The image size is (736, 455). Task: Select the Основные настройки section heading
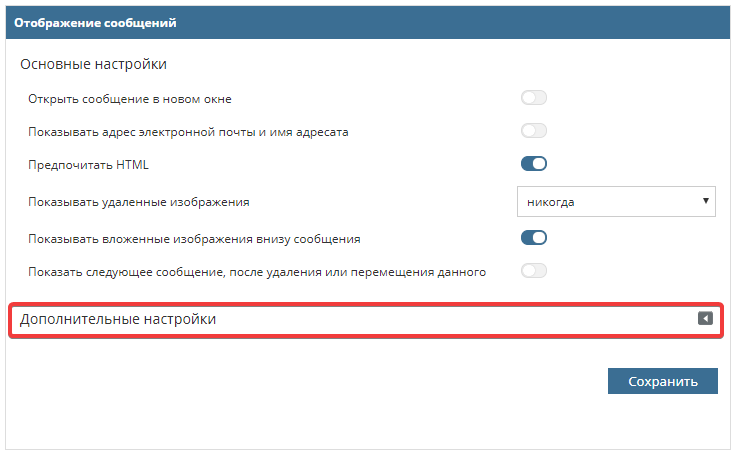pyautogui.click(x=93, y=64)
